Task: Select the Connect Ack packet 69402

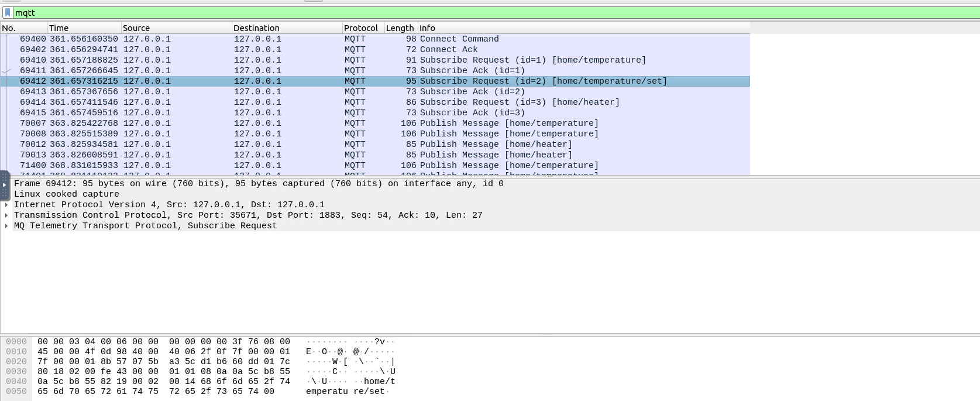Action: pyautogui.click(x=374, y=50)
